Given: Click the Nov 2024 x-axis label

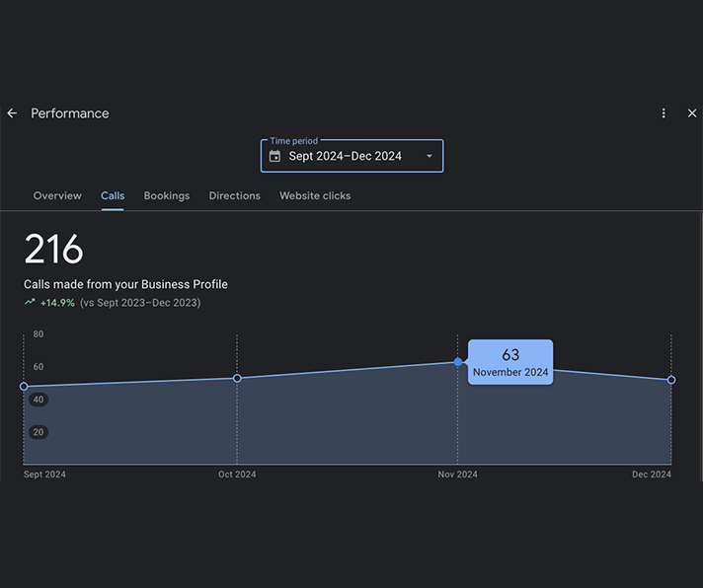Looking at the screenshot, I should (458, 475).
